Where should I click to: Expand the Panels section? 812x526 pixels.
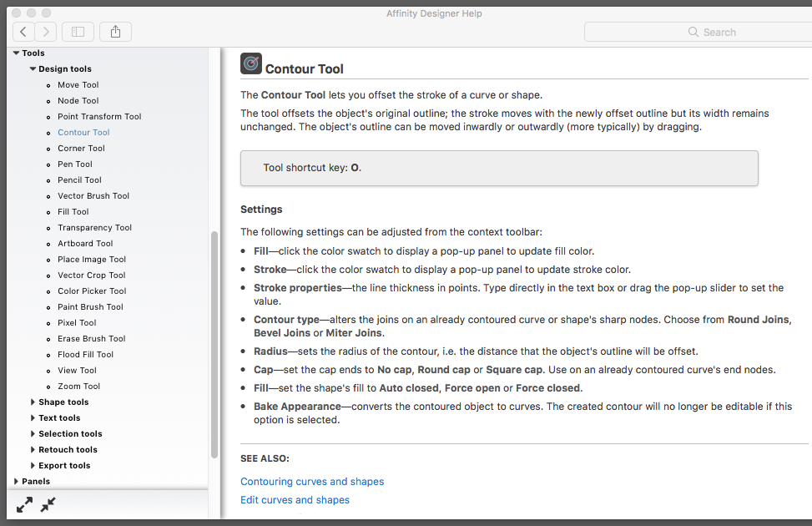(16, 482)
